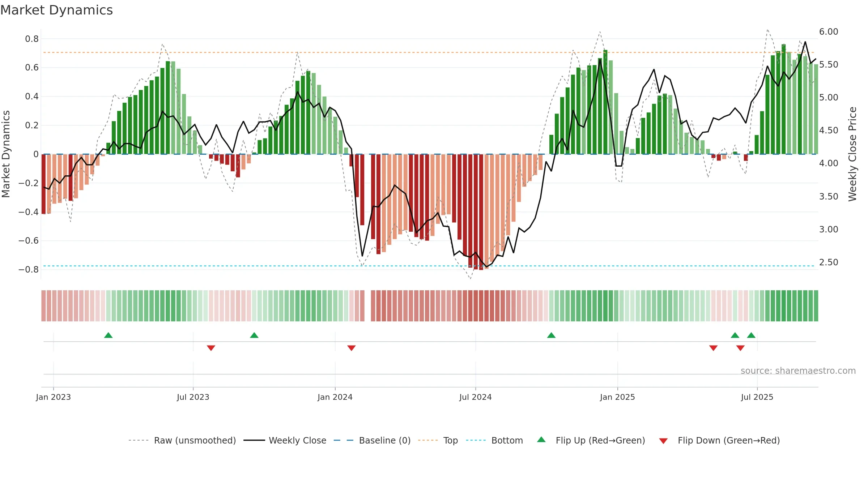Click the 5.50 price tick label
This screenshot has width=868, height=488.
(829, 65)
